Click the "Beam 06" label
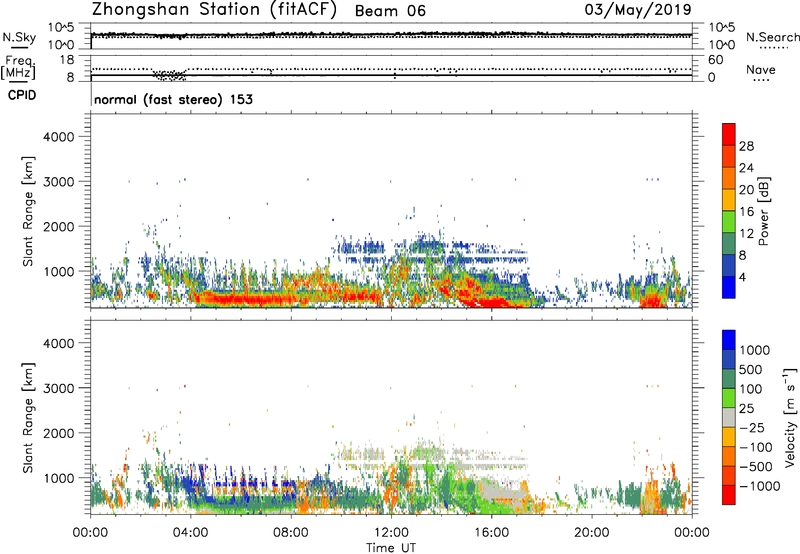 390,11
